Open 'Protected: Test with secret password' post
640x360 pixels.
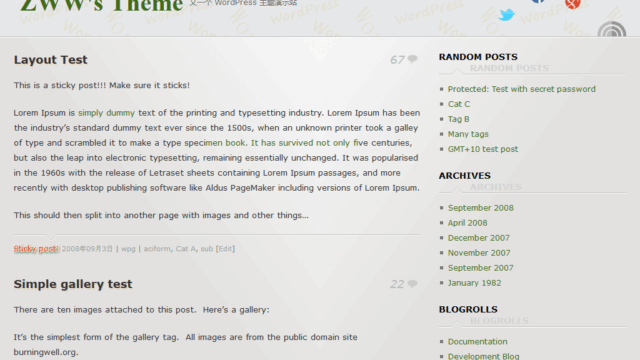tap(522, 89)
